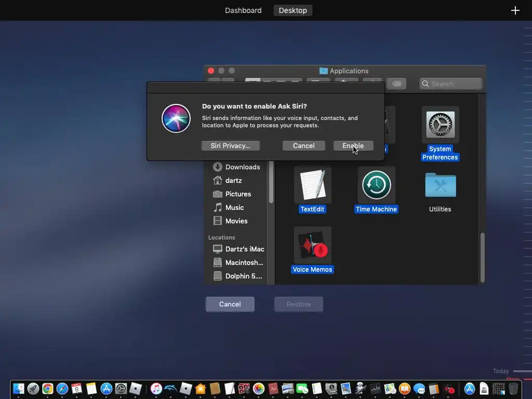This screenshot has width=532, height=399.
Task: Open Stocks from the Dock
Action: [x=375, y=389]
